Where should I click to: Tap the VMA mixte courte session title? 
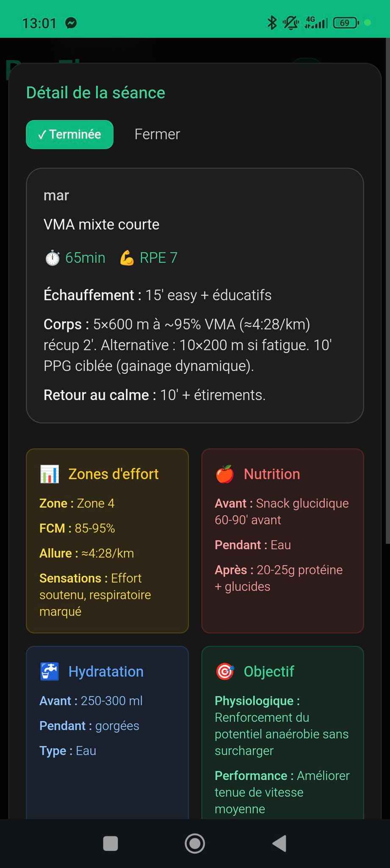102,224
